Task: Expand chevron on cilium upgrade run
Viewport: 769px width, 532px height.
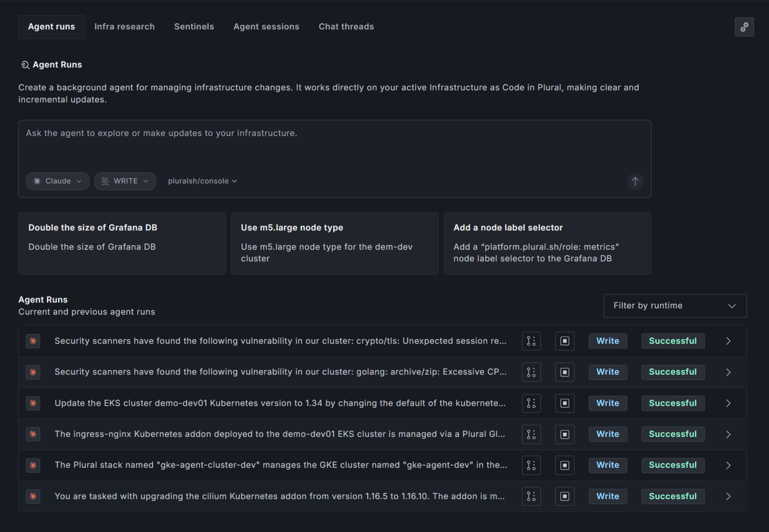Action: pyautogui.click(x=728, y=496)
